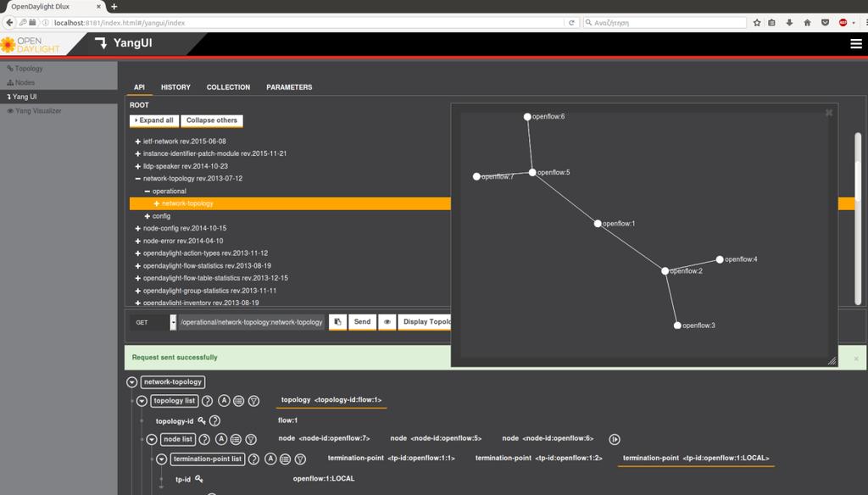Click the browser search box
The image size is (868, 495).
point(665,23)
